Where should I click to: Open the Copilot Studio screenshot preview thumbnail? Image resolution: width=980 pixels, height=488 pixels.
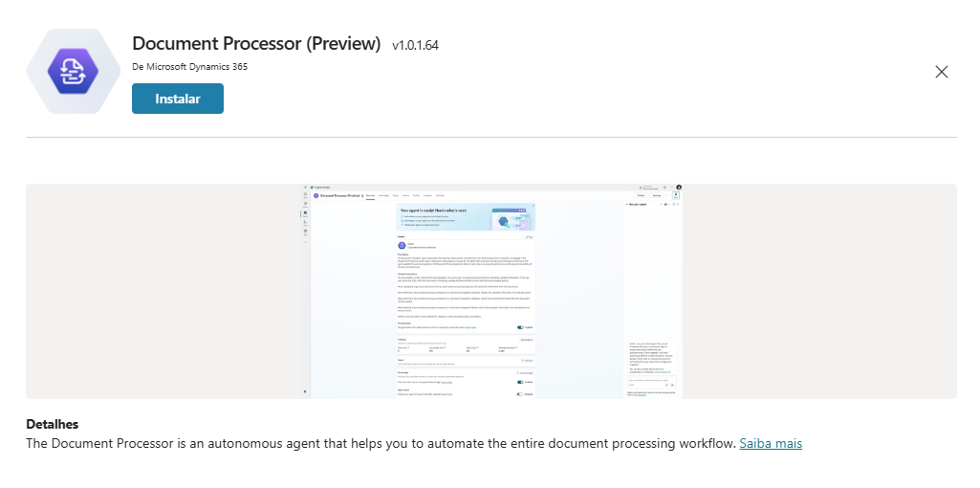coord(491,291)
